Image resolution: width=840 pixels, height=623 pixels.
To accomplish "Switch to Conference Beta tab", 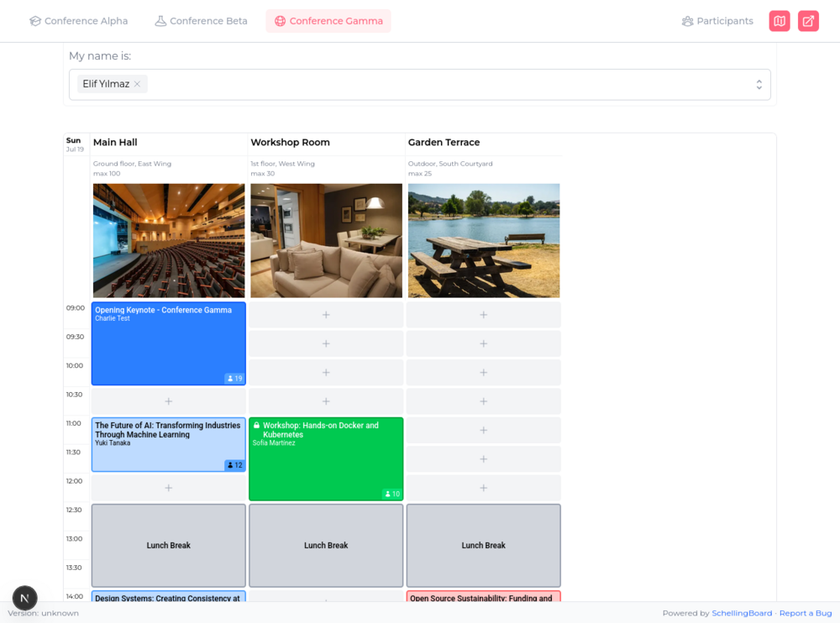I will click(x=201, y=21).
